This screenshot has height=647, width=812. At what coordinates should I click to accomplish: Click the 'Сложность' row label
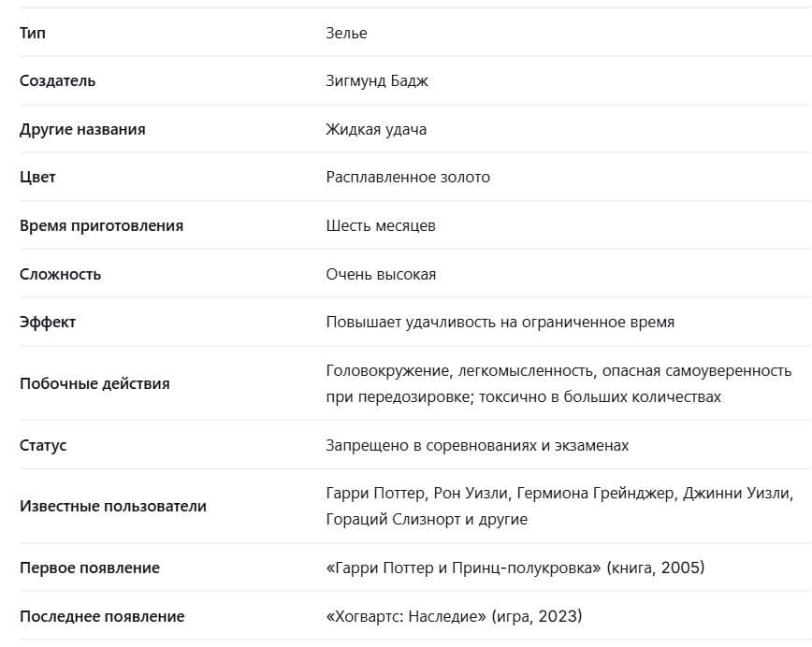pos(60,274)
